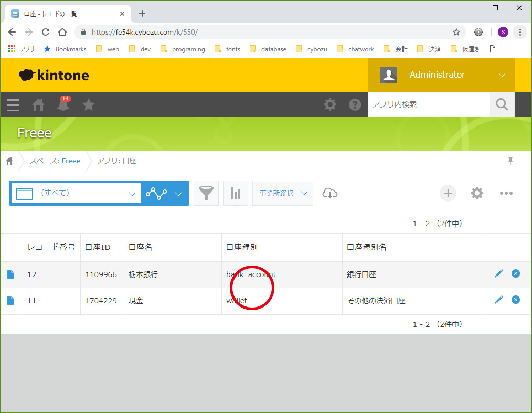The height and width of the screenshot is (413, 532).
Task: Reload the page
Action: coord(46,32)
